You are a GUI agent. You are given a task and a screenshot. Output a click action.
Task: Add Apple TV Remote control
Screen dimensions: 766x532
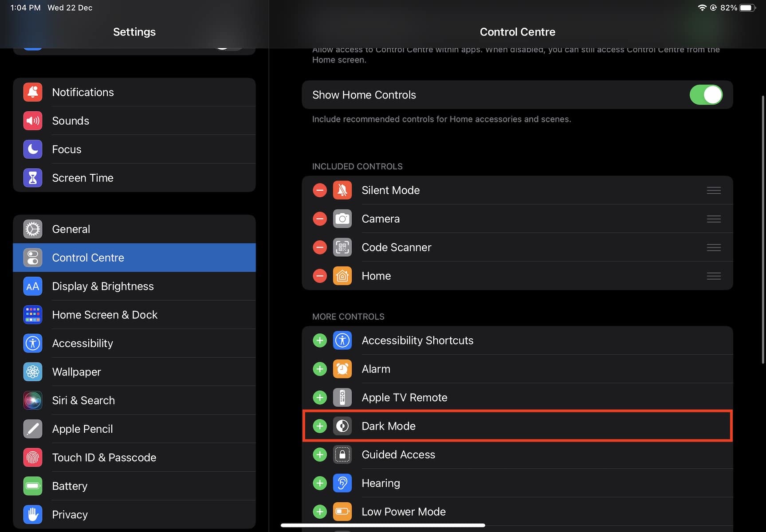click(319, 398)
